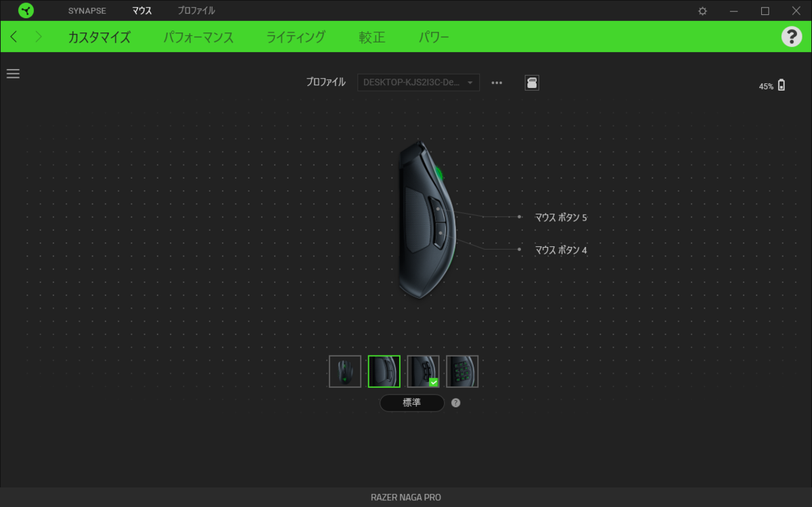Open the help question mark icon
Screen dimensions: 812x507
pos(792,37)
